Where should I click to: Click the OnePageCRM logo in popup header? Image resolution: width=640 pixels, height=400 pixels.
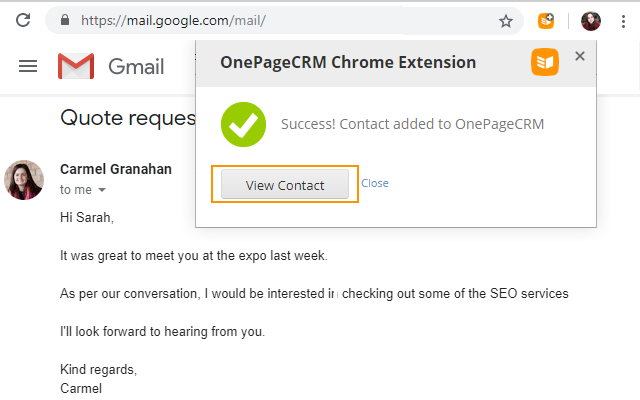coord(545,62)
